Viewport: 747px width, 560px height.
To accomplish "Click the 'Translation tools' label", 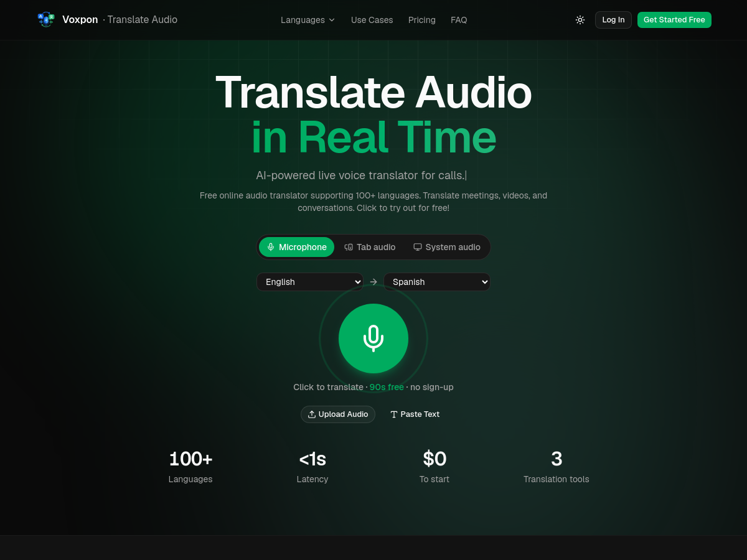I will (557, 479).
